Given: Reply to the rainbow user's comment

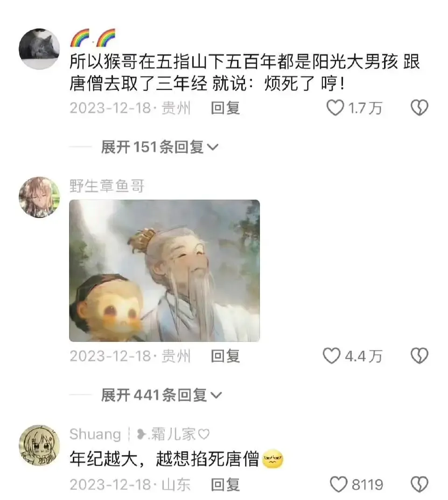Looking at the screenshot, I should pos(225,108).
